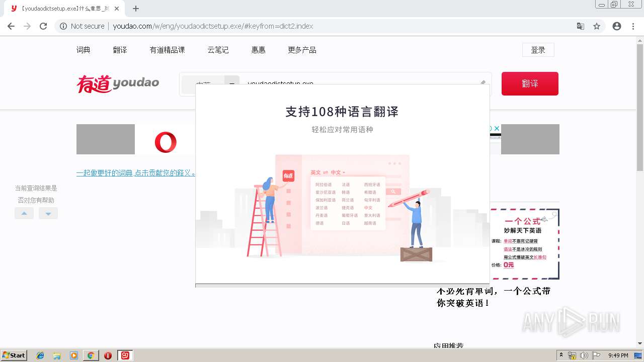Open the 词典 navigation item
The width and height of the screenshot is (644, 362).
84,50
